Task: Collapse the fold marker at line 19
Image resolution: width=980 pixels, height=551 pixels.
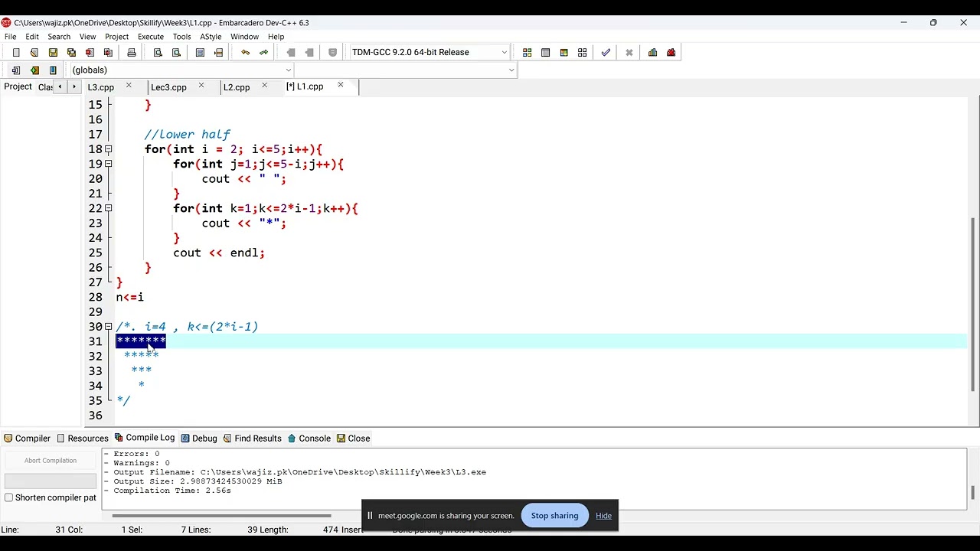Action: point(108,164)
